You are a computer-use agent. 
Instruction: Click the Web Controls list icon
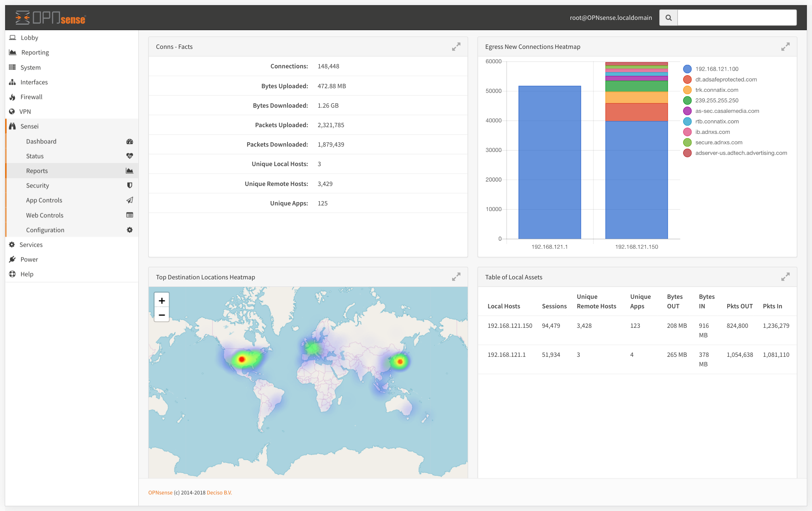(x=130, y=215)
